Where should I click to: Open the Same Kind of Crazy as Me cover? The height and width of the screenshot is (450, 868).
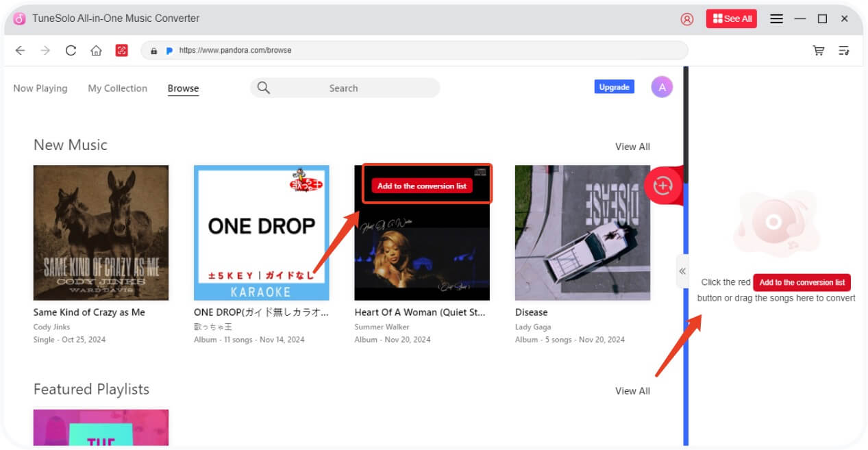[x=101, y=233]
